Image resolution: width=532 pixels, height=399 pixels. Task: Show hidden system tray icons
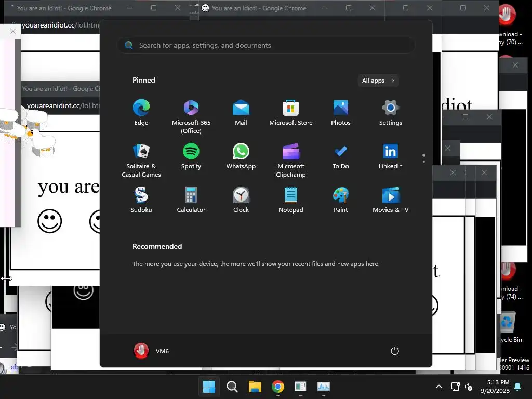coord(438,387)
